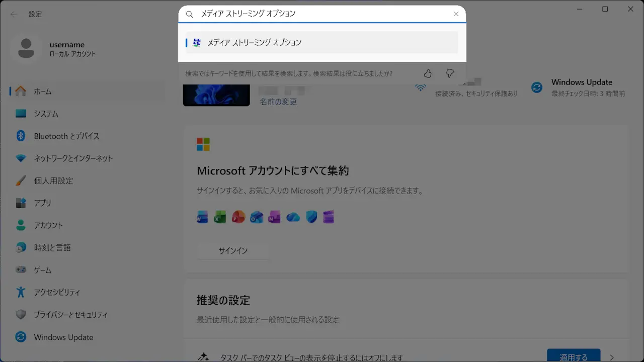Click the 名前の変更 link
Screen dimensions: 644x362
pos(278,102)
